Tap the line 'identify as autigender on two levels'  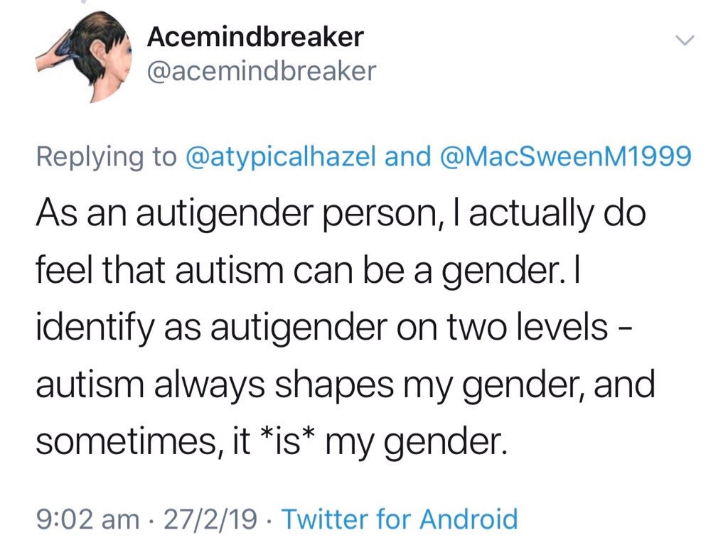pyautogui.click(x=333, y=328)
